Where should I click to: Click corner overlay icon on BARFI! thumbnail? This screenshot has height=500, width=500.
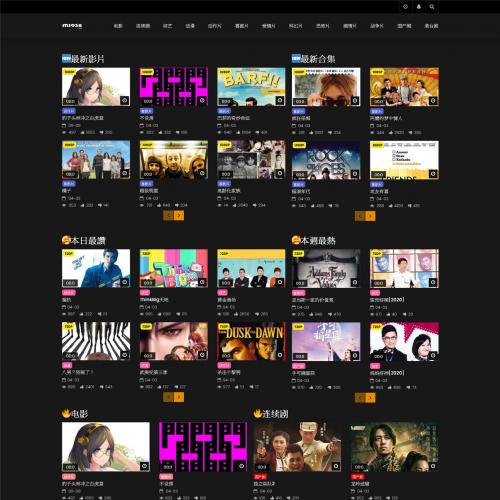(280, 100)
